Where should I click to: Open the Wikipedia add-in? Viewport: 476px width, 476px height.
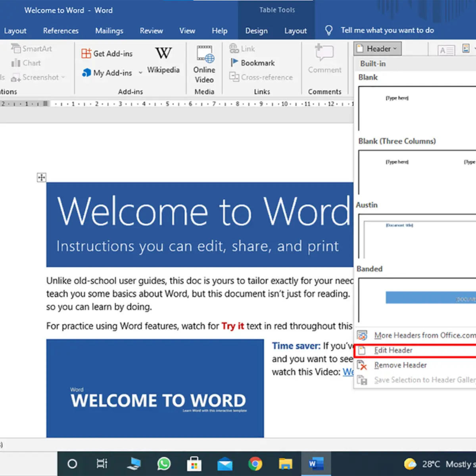coord(163,59)
